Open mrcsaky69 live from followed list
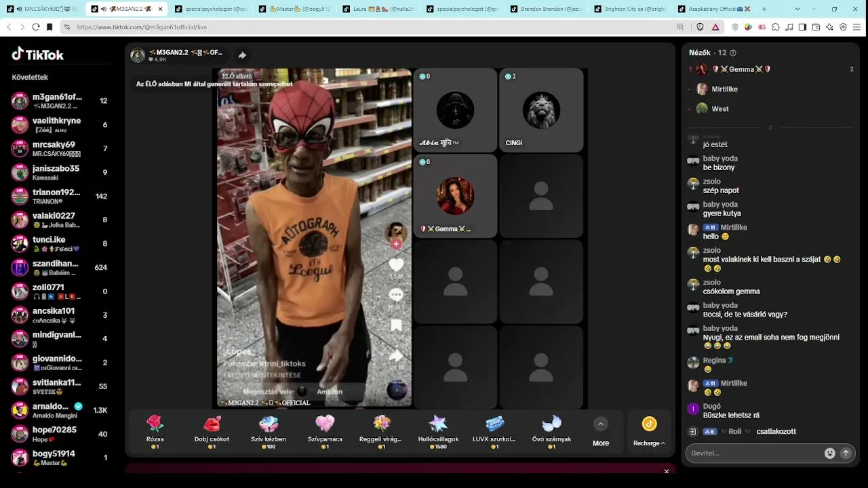This screenshot has width=868, height=488. [60, 148]
